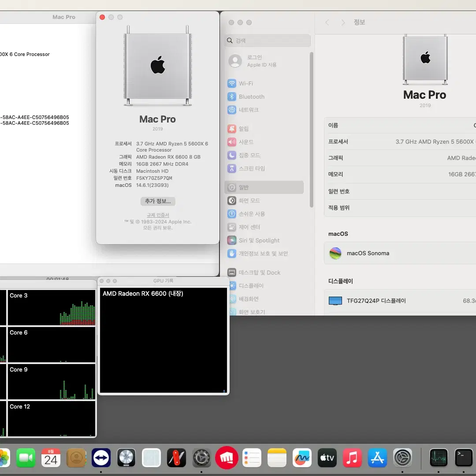The image size is (476, 476).
Task: Open FaceTime from the Dock
Action: tap(26, 457)
